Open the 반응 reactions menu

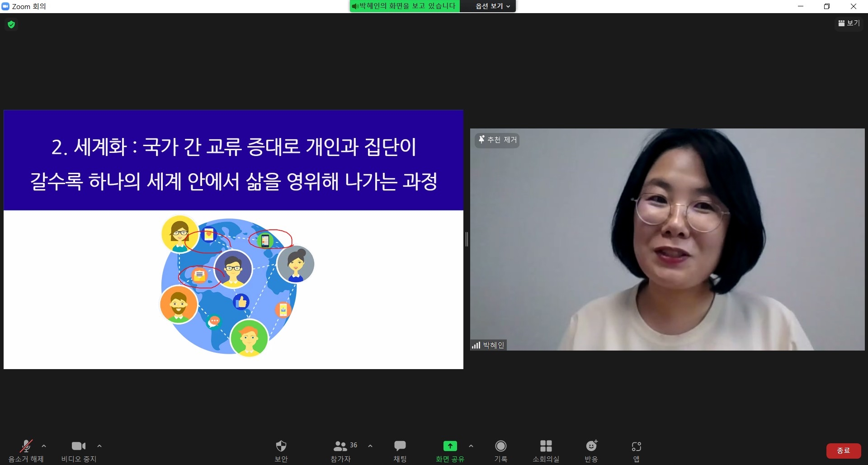(x=591, y=451)
